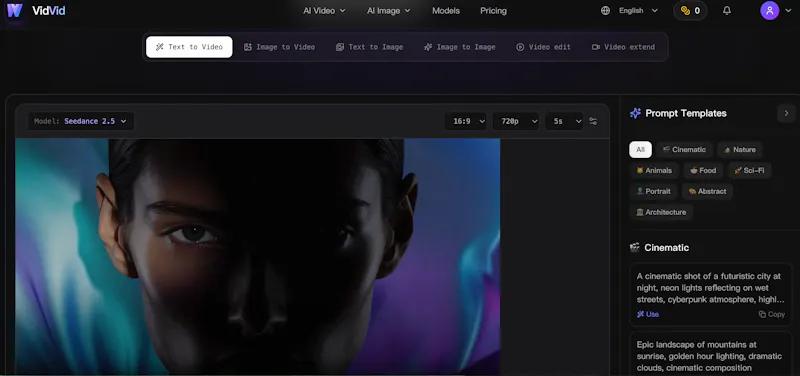Open the 720p resolution dropdown
Screen dimensions: 800x376
pyautogui.click(x=516, y=121)
